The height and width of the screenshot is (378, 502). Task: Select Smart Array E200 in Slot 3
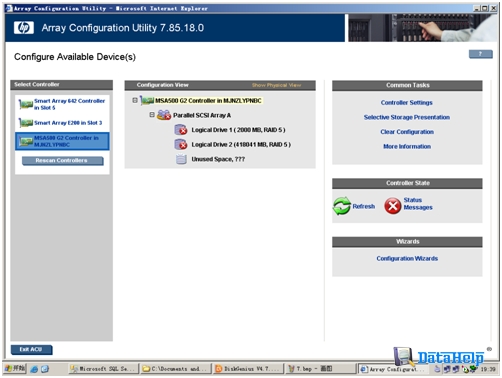[x=68, y=123]
